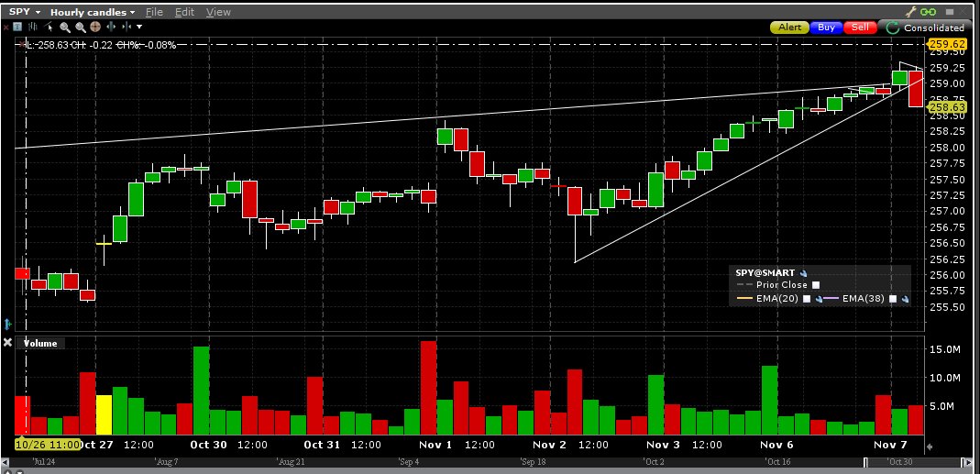Click the purple EMA(38) line swatch
Image resolution: width=980 pixels, height=474 pixels.
pyautogui.click(x=831, y=299)
